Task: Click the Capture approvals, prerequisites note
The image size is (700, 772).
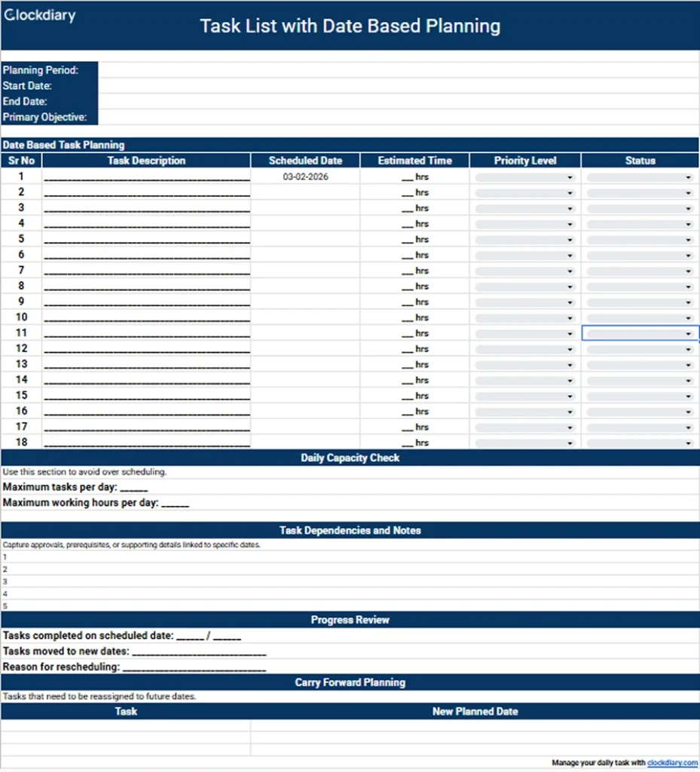Action: [x=131, y=544]
